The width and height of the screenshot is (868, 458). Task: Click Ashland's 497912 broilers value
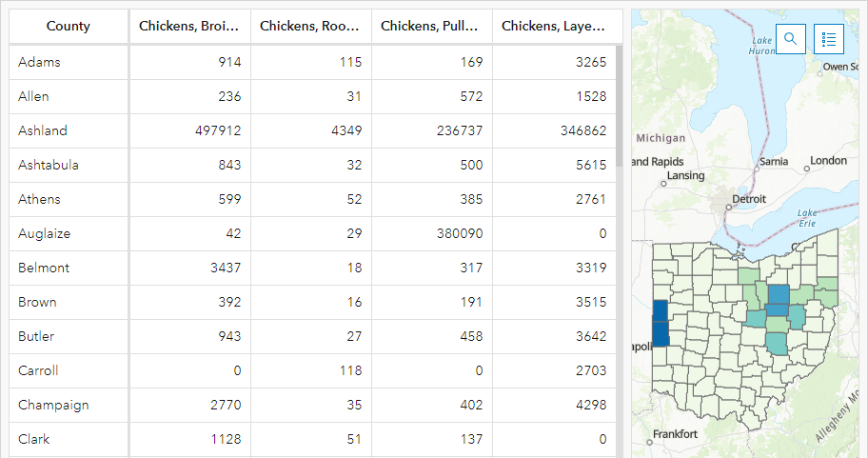pos(218,130)
